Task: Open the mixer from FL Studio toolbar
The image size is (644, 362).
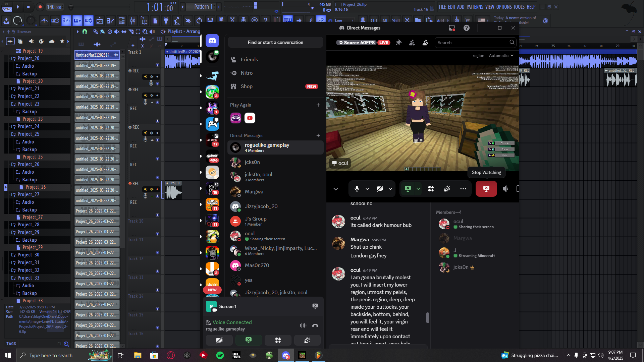Action: (133, 21)
